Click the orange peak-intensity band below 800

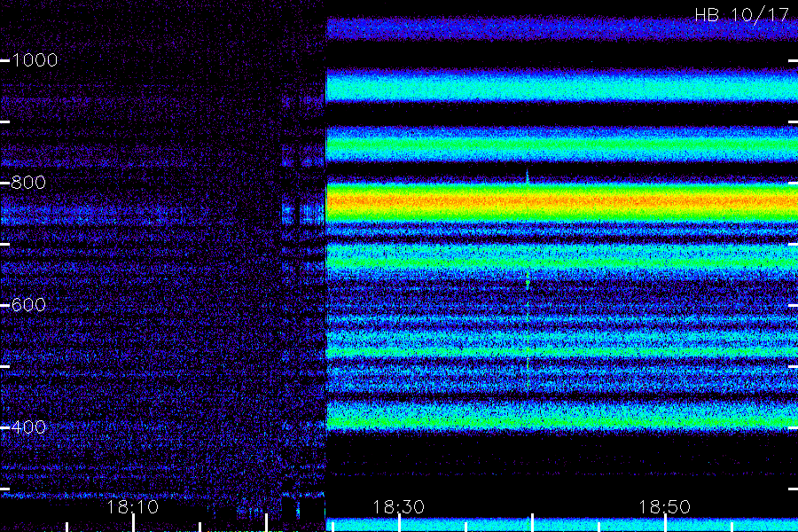[562, 202]
